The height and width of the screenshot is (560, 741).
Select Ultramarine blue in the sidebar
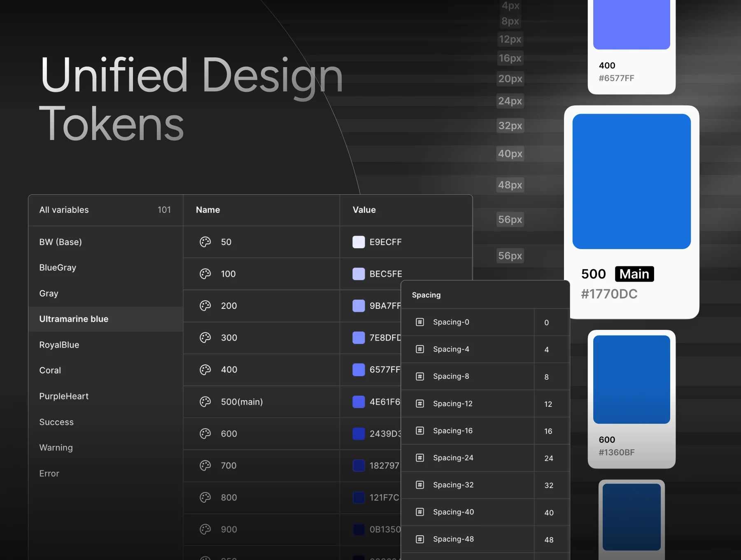pyautogui.click(x=105, y=319)
